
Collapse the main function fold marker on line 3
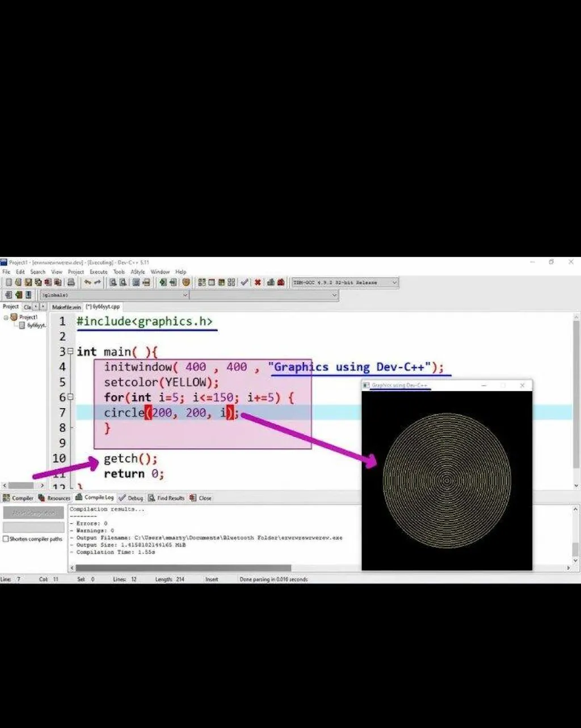click(x=70, y=352)
